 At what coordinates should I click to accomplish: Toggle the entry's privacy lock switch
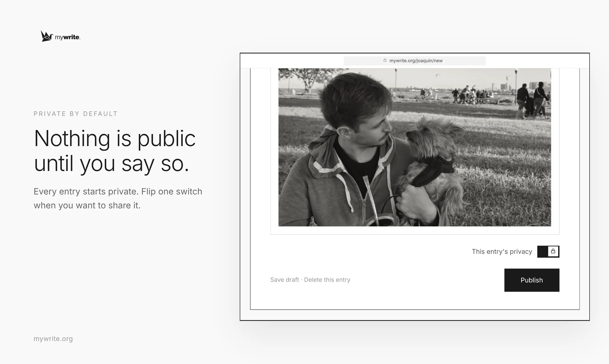click(x=548, y=251)
